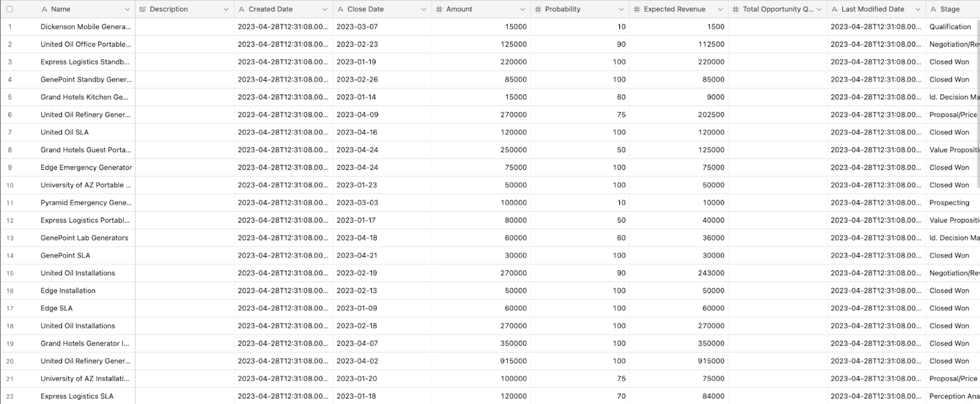
Task: Select the "GenePoint Lab Generators" name cell
Action: click(86, 238)
